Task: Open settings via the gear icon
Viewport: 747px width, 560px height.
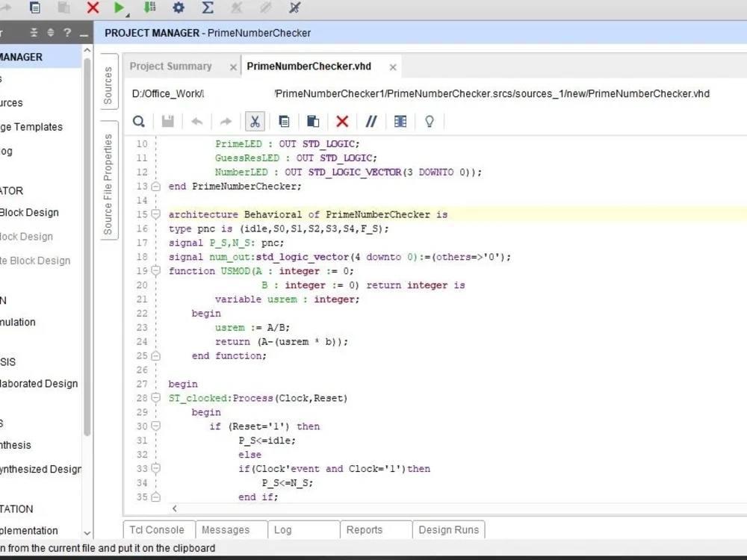Action: 179,7
